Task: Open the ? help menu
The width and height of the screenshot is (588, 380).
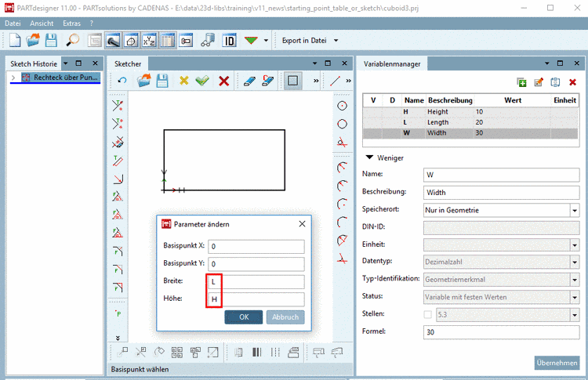Action: [x=92, y=24]
